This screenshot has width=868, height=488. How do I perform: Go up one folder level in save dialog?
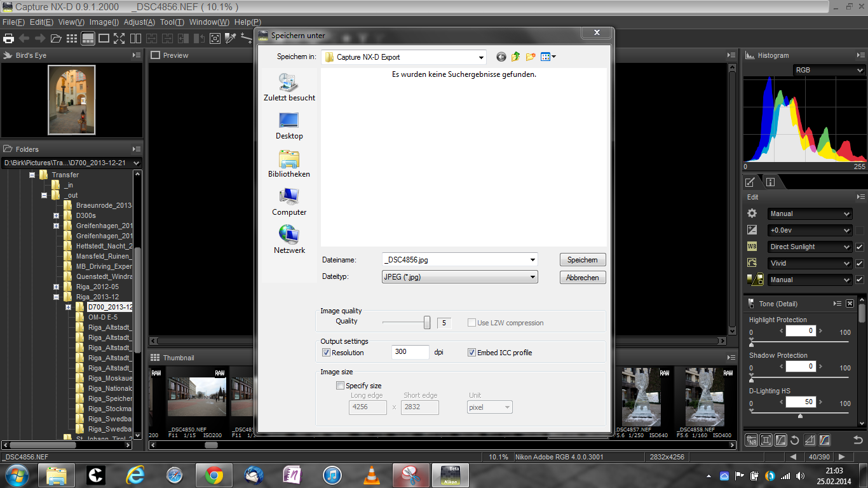tap(515, 57)
